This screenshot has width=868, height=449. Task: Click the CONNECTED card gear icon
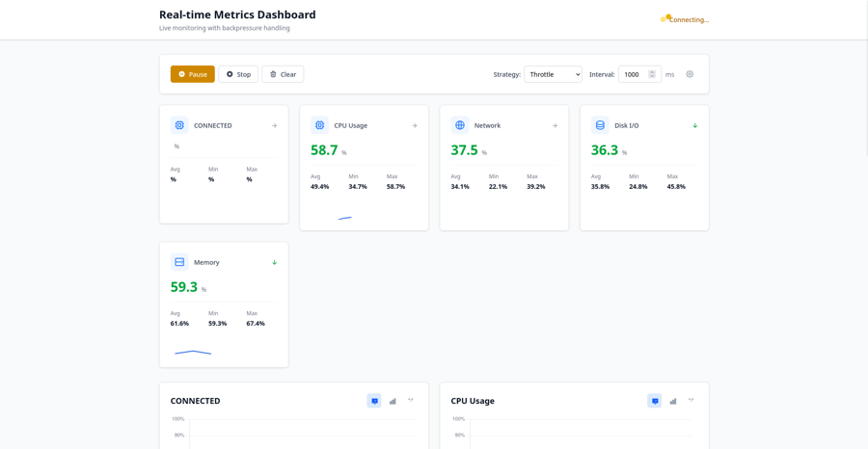[179, 125]
